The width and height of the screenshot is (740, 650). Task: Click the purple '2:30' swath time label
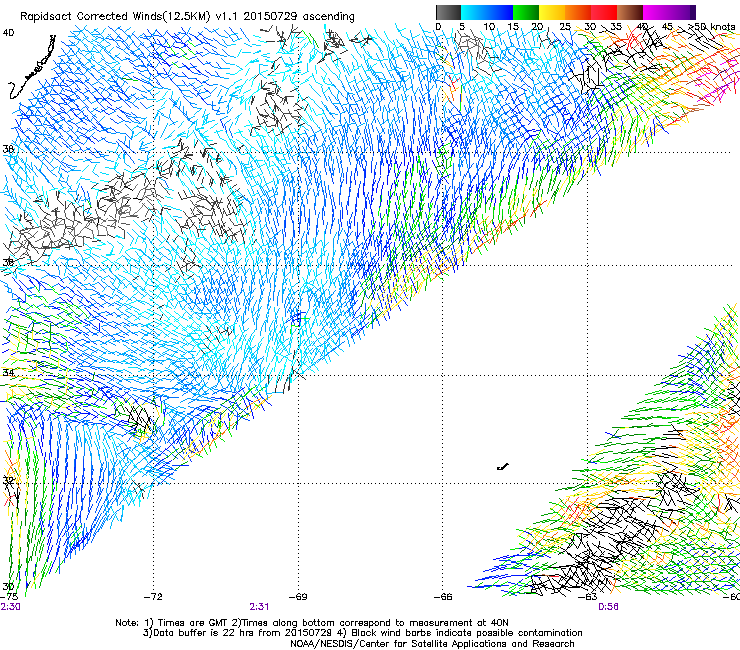point(10,607)
